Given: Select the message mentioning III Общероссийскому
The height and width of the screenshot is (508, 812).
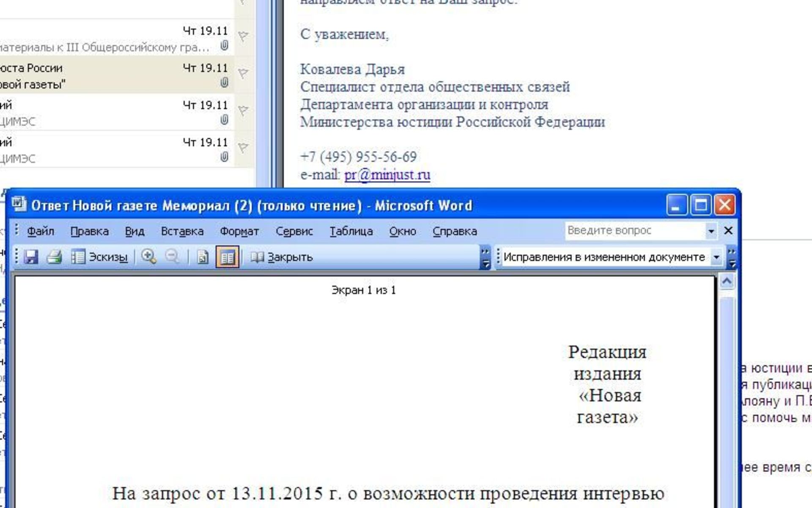Looking at the screenshot, I should click(x=116, y=37).
